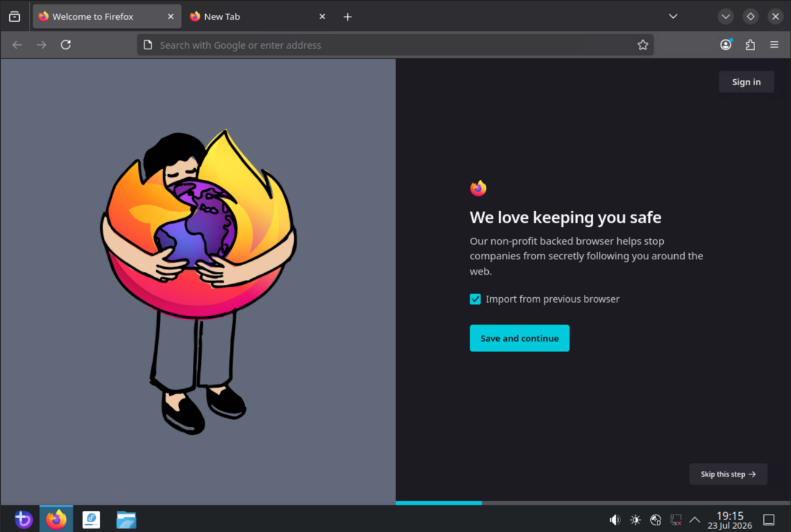Click Skip this step

[x=729, y=474]
